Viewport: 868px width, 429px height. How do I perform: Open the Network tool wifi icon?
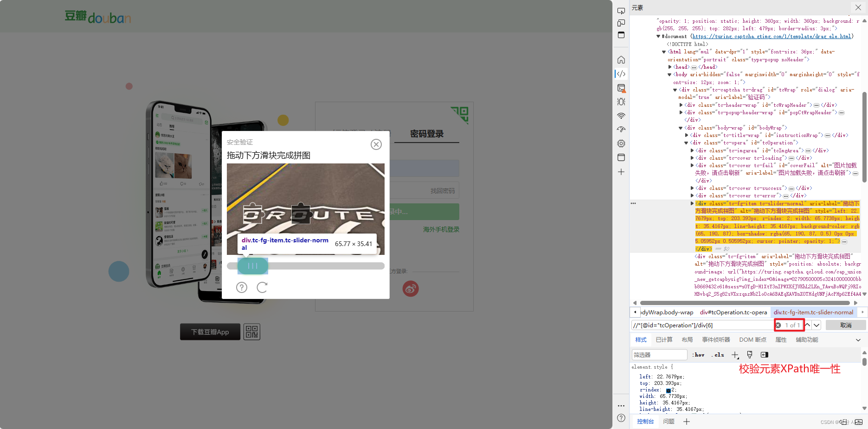621,116
